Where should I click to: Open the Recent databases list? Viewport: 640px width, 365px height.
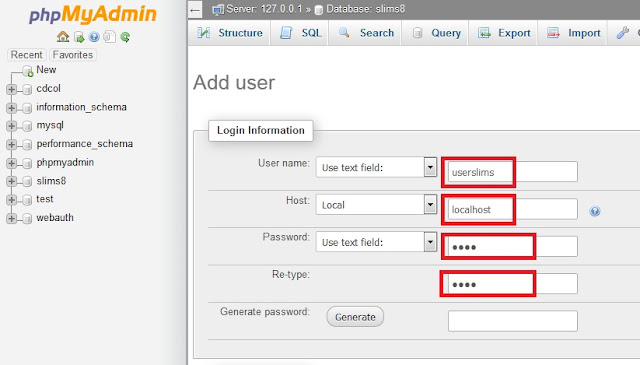click(x=27, y=55)
